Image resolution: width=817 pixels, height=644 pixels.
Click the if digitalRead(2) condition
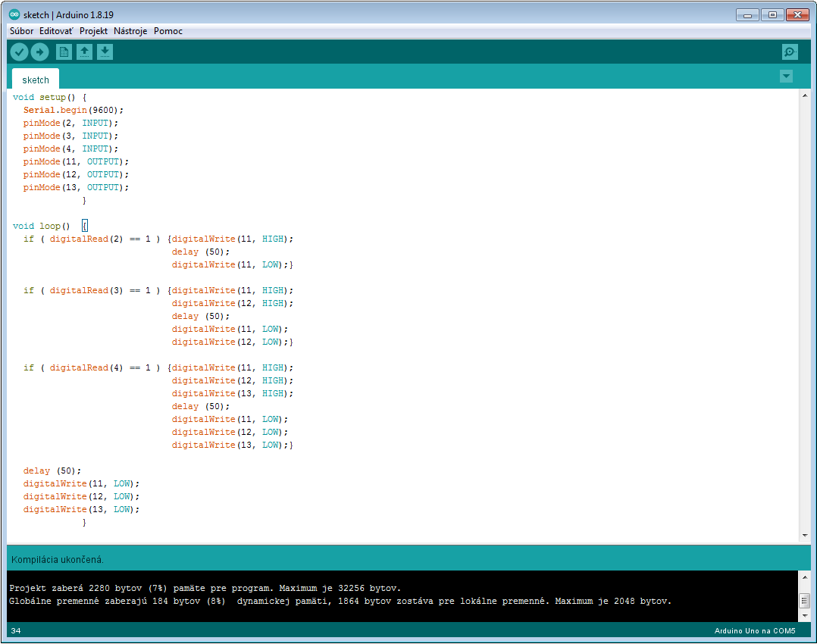click(92, 239)
